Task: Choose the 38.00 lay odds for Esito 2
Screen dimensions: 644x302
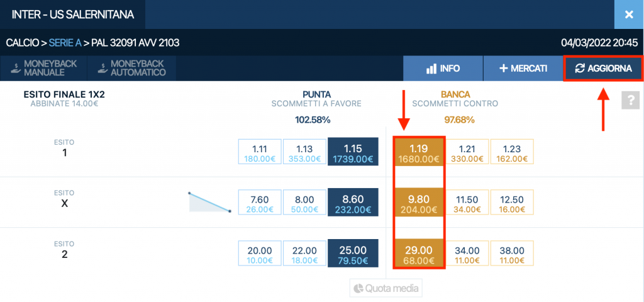Action: pyautogui.click(x=511, y=255)
